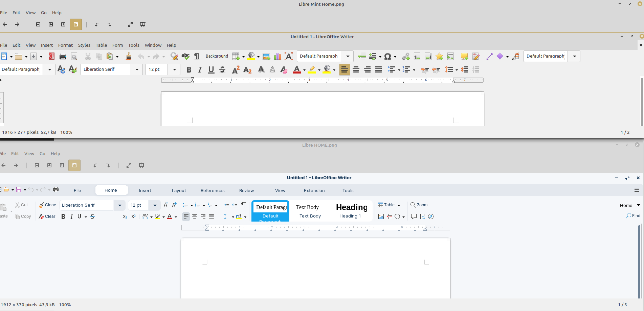Click Fullscreen icon in top image viewer toolbar
Viewport: 644px width, 311px height.
(130, 24)
